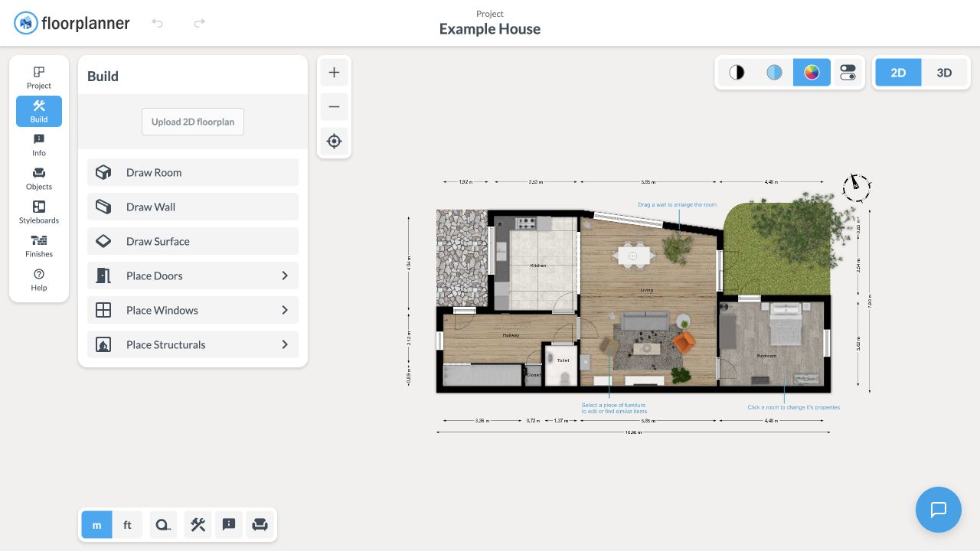This screenshot has height=551, width=980.
Task: Expand Place Windows chevron
Action: coord(285,310)
